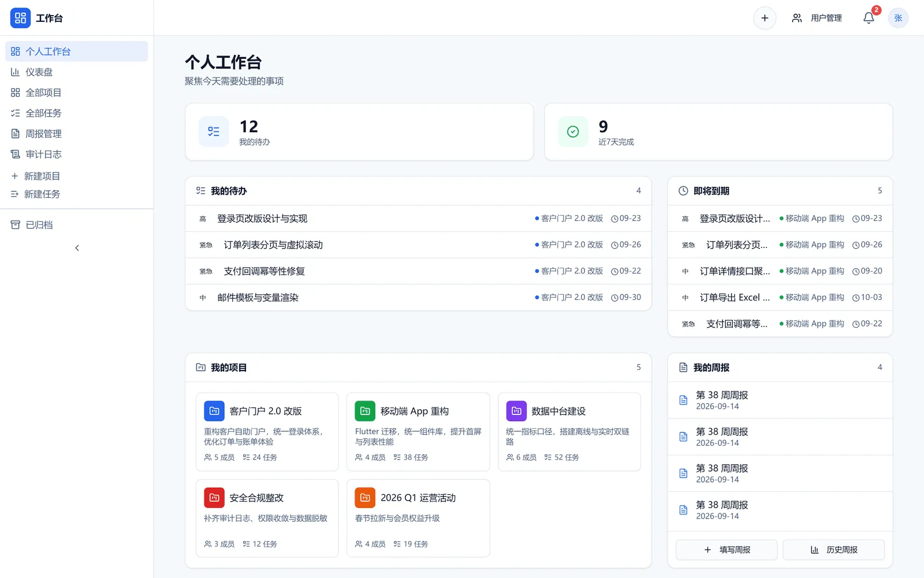The width and height of the screenshot is (924, 578).
Task: Open task 邮件模板与变量渲染
Action: click(x=418, y=298)
